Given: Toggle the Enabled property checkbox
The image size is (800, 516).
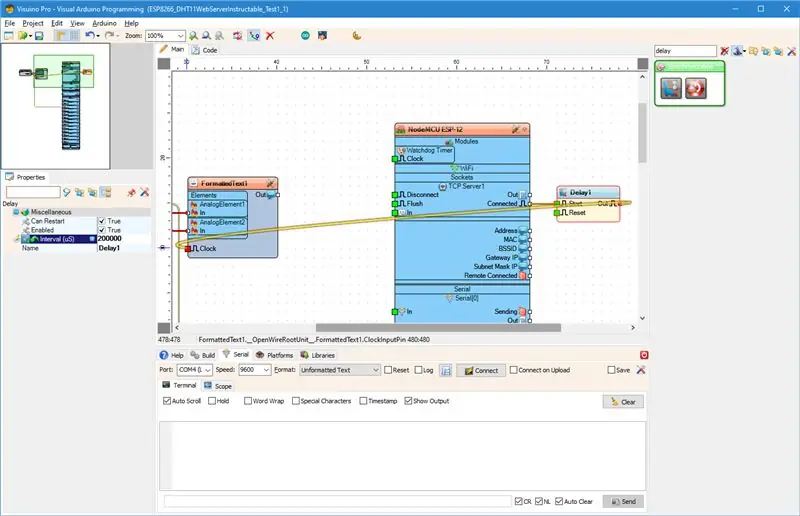Looking at the screenshot, I should pyautogui.click(x=102, y=231).
